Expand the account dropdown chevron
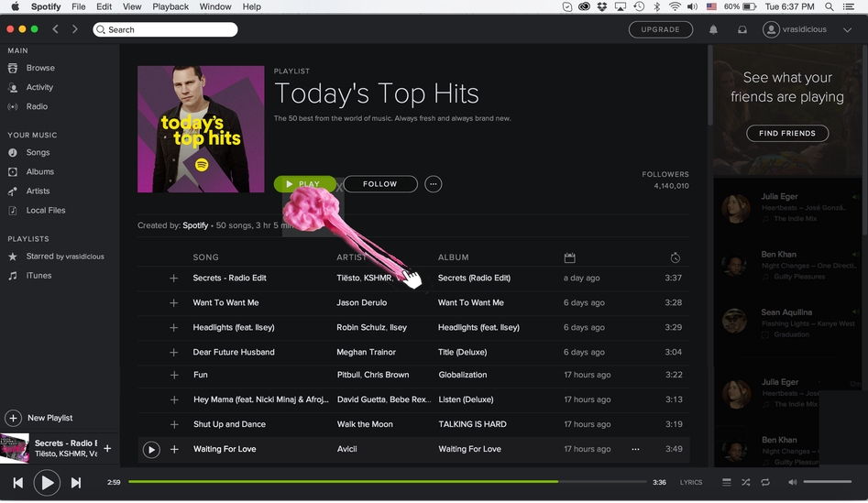This screenshot has width=868, height=503. [847, 30]
